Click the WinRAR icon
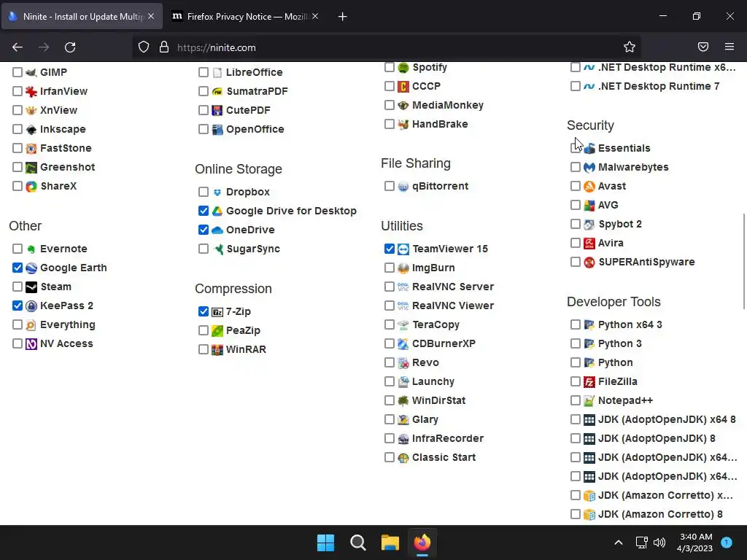747x560 pixels. click(x=217, y=349)
